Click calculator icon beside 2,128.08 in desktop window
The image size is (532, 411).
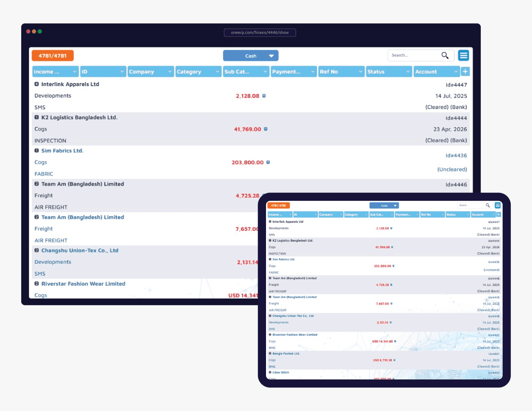(x=264, y=96)
